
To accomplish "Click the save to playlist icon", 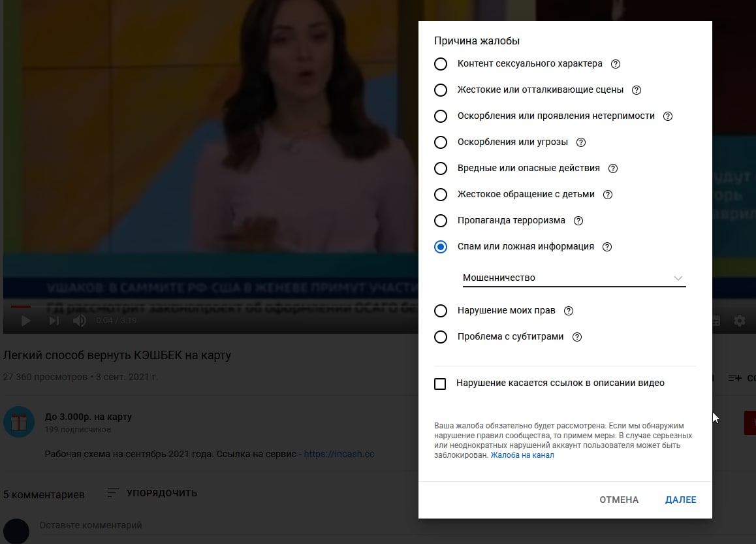I will [x=734, y=378].
